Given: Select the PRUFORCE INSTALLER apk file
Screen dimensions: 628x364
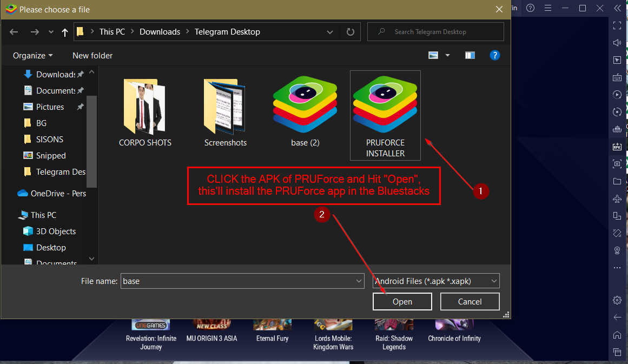Looking at the screenshot, I should click(x=385, y=115).
